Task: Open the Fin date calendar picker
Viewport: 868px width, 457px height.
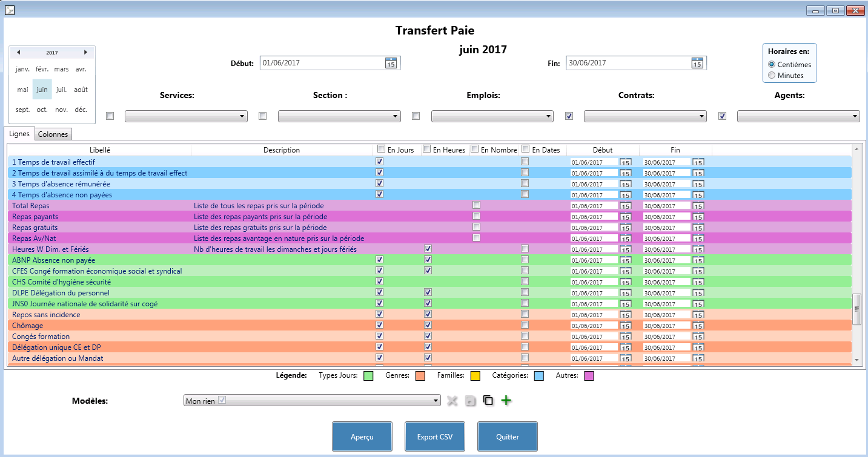Action: (x=697, y=63)
